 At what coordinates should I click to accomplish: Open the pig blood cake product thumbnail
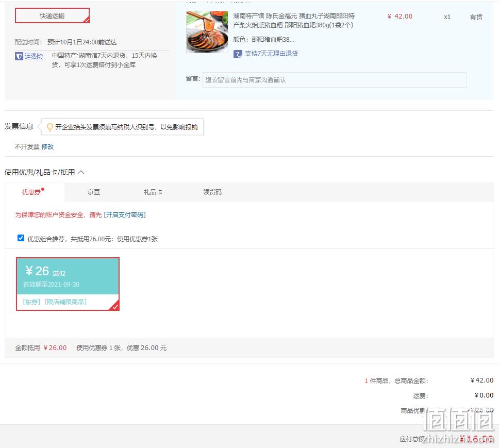[x=207, y=32]
